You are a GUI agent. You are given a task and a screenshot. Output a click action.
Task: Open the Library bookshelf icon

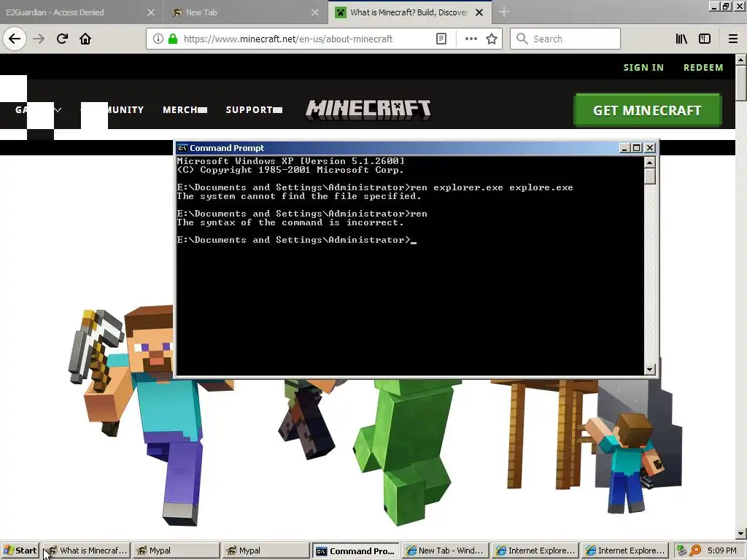point(681,39)
